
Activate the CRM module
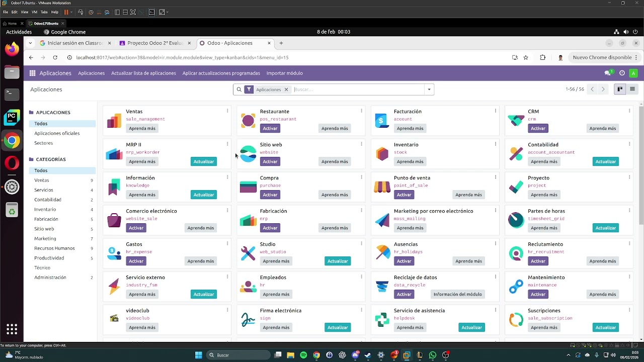pos(538,128)
